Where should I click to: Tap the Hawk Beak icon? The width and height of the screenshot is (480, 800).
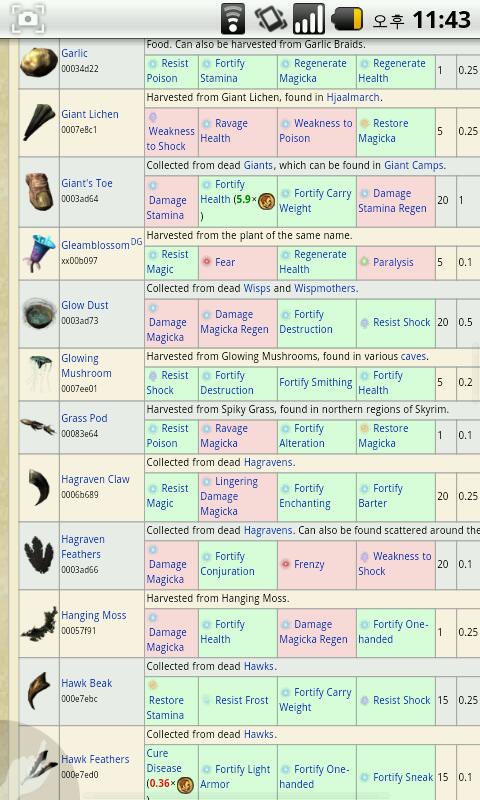pos(39,691)
